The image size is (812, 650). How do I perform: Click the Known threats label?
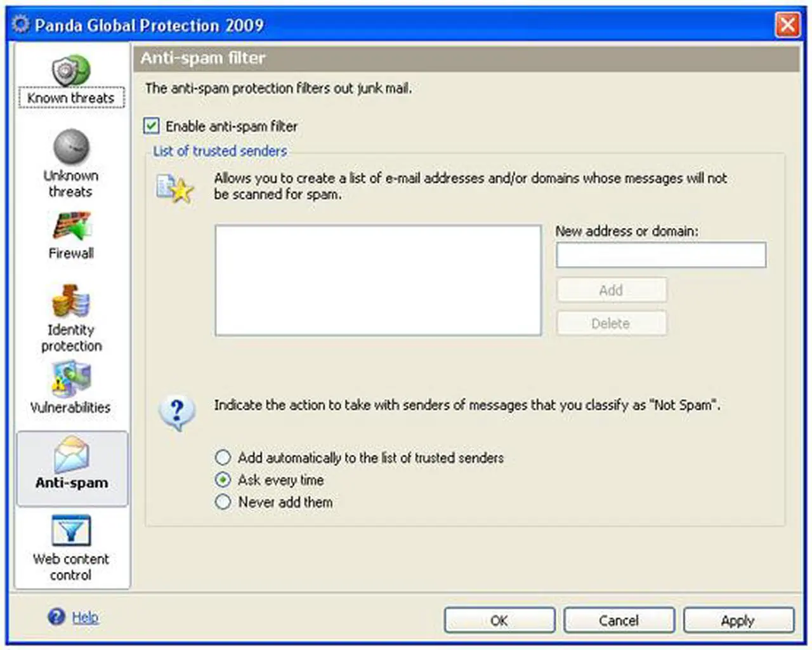(71, 98)
